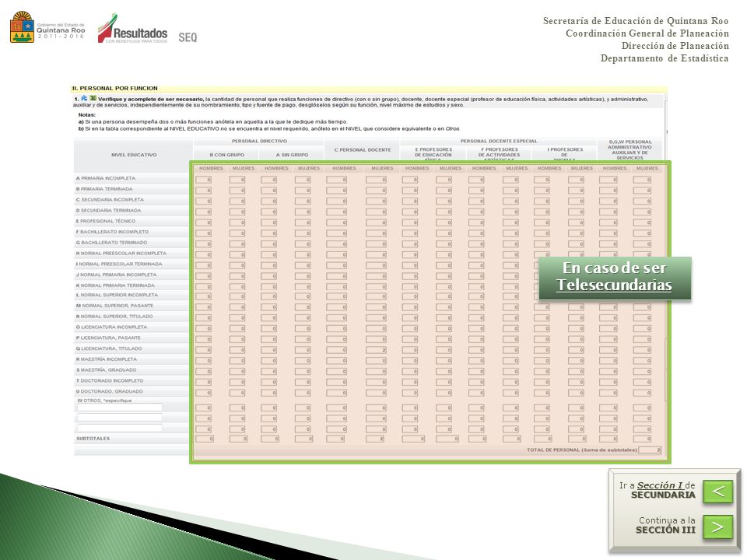The height and width of the screenshot is (560, 747).
Task: Click the 'G BACHILLERATO TERMINADO' row label
Action: pos(111,243)
